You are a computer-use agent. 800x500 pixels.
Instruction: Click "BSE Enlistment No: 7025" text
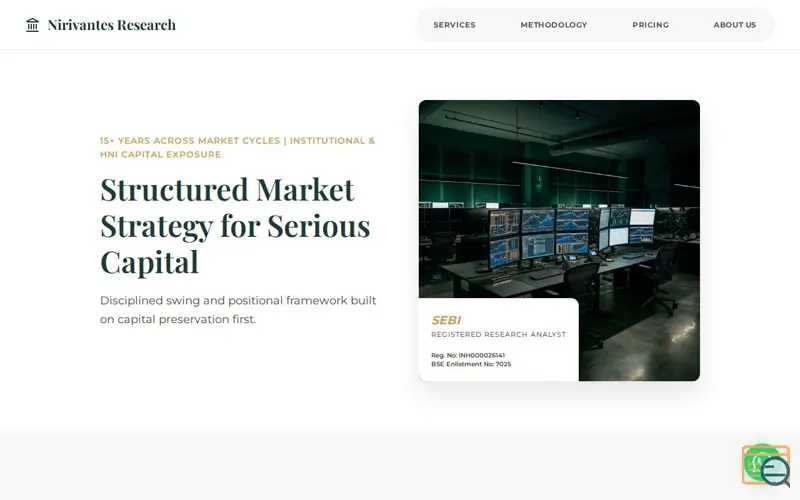471,364
